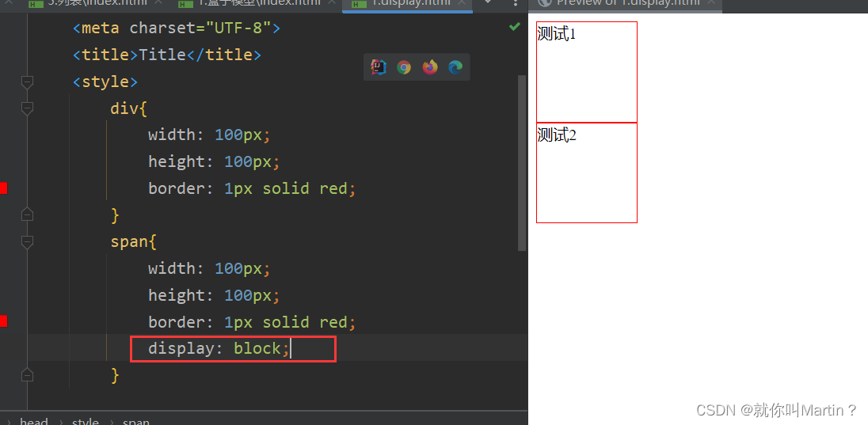868x425 pixels.
Task: Place cursor on "display: block;" line
Action: 219,348
